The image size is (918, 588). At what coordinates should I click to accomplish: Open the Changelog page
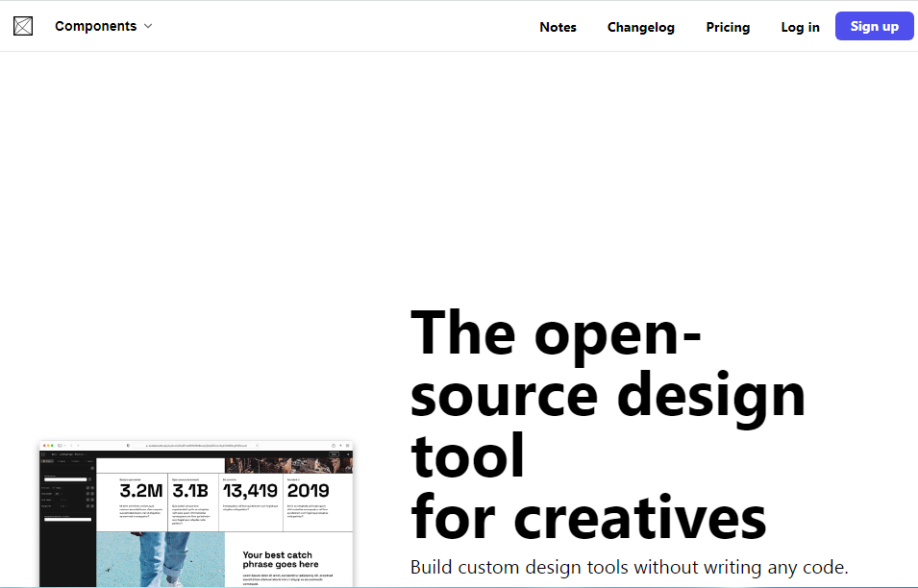(x=640, y=27)
